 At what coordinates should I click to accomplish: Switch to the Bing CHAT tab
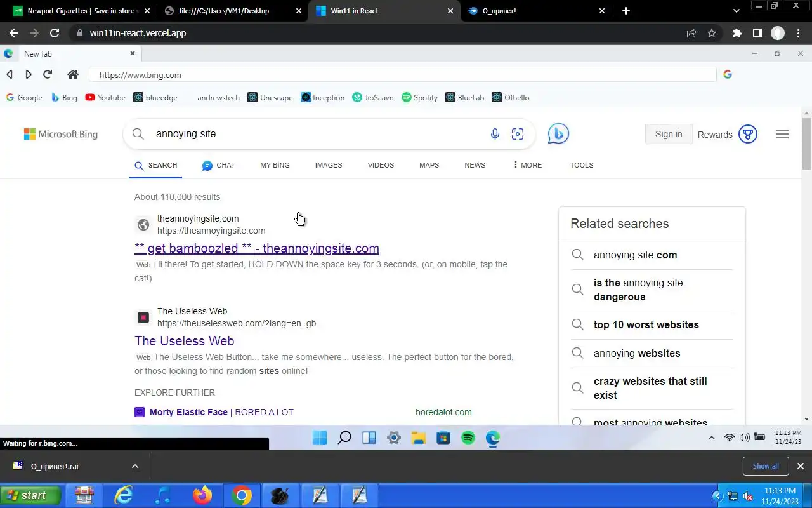[218, 165]
